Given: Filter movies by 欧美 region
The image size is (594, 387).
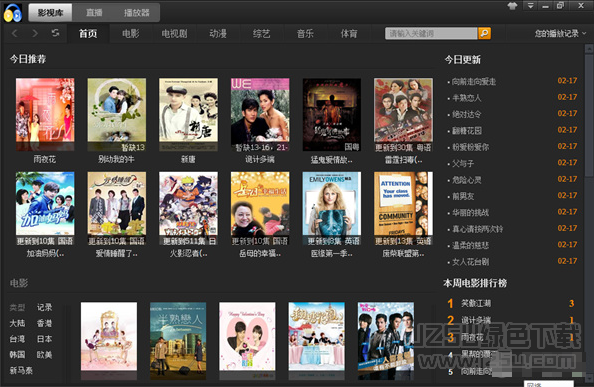Looking at the screenshot, I should click(x=44, y=355).
